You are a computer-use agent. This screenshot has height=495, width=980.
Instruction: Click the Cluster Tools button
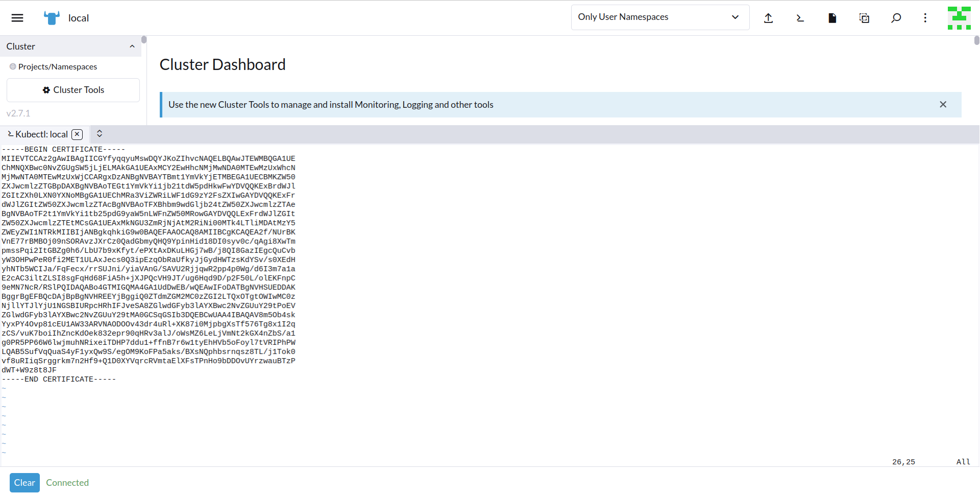click(x=73, y=90)
